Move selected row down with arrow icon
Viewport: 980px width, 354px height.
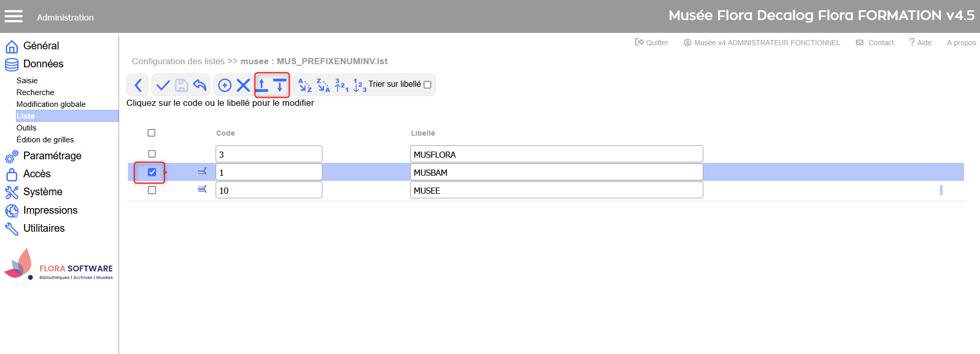[x=280, y=85]
